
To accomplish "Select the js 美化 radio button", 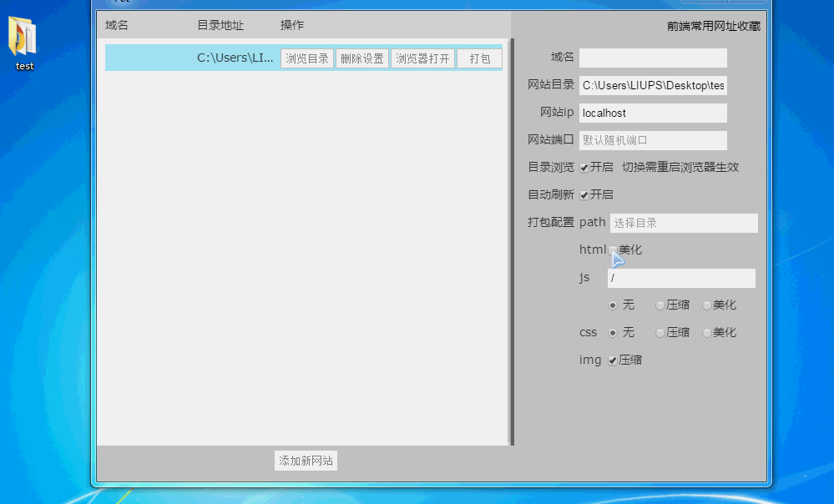I will (x=707, y=305).
